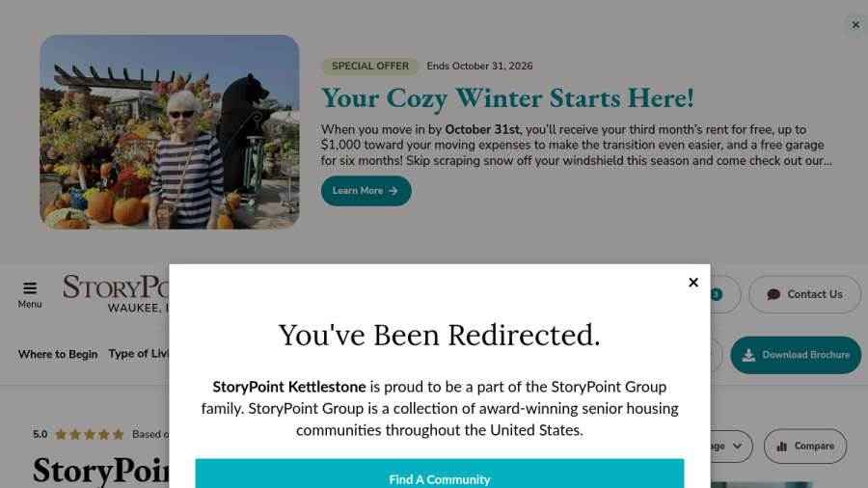The height and width of the screenshot is (488, 868).
Task: Click the special offer photo thumbnail
Action: tap(170, 132)
